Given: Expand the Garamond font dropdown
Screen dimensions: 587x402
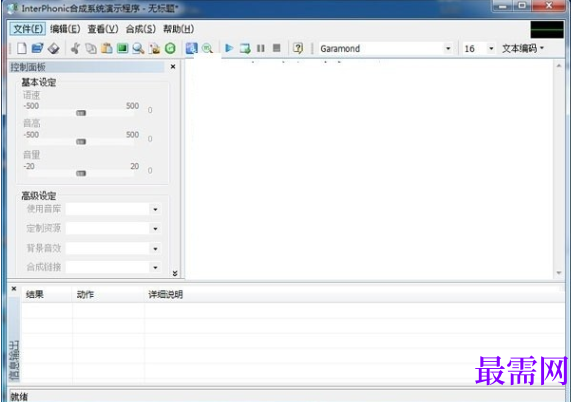Looking at the screenshot, I should 448,49.
